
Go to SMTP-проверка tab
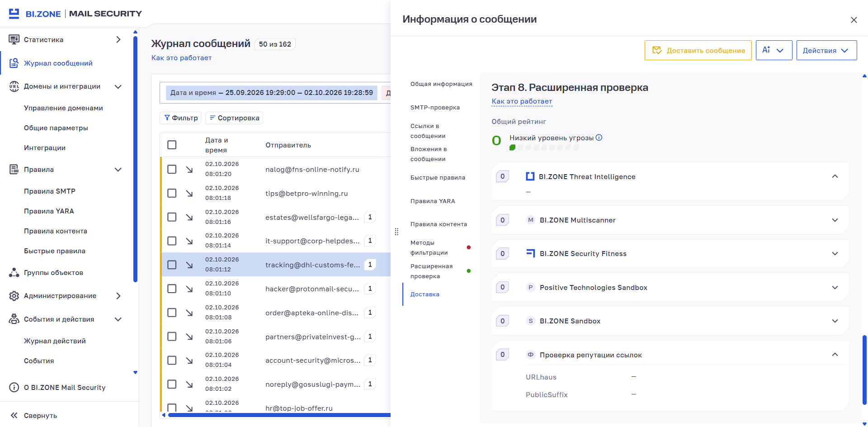tap(435, 107)
